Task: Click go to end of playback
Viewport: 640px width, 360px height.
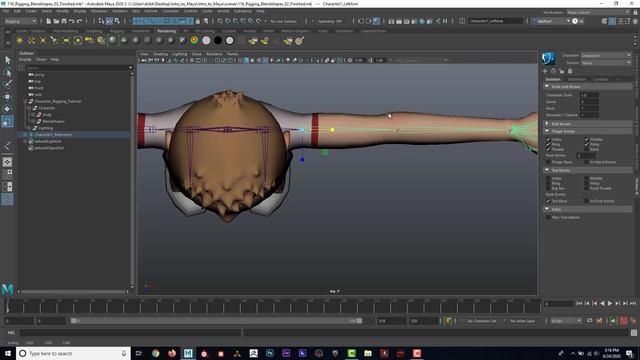Action: coord(633,303)
